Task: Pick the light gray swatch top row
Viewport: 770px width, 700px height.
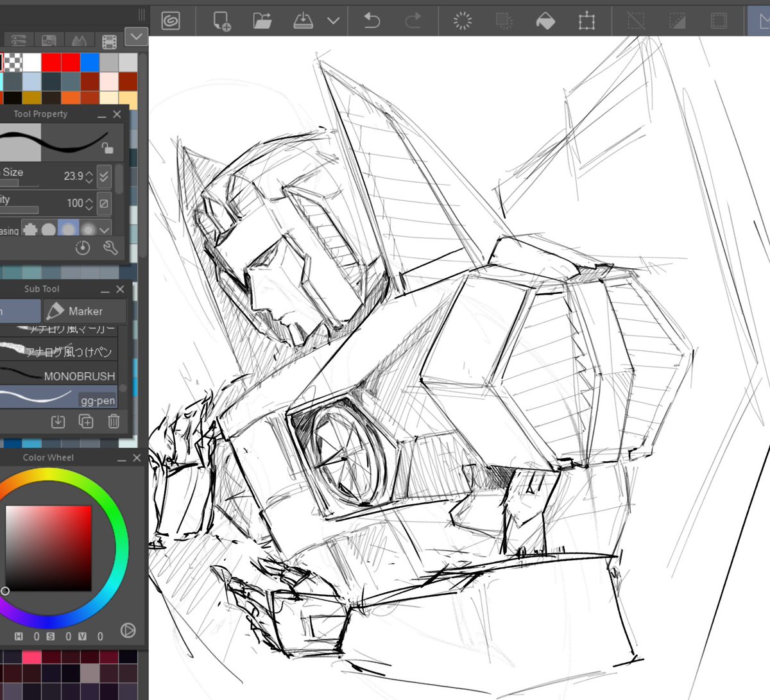Action: point(128,62)
